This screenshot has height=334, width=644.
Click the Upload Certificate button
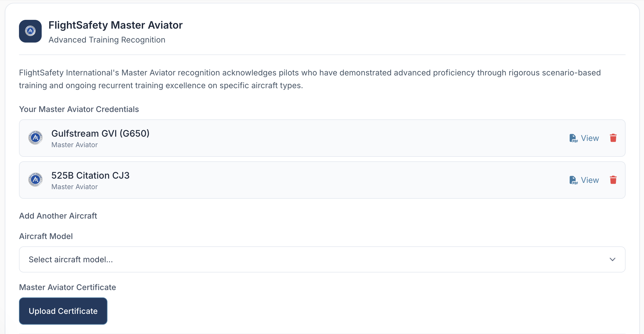(63, 311)
